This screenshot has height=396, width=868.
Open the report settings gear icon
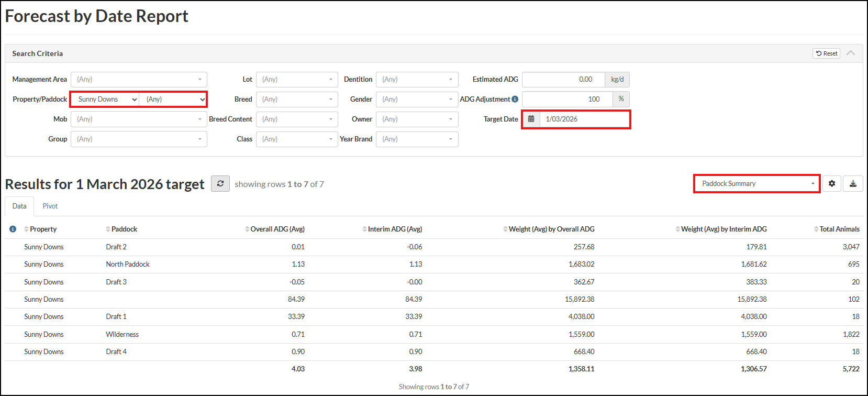tap(832, 184)
